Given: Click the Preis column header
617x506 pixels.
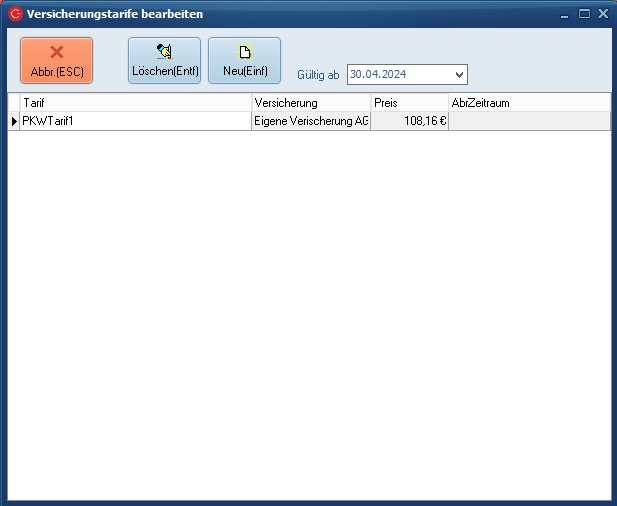Looking at the screenshot, I should pyautogui.click(x=409, y=103).
